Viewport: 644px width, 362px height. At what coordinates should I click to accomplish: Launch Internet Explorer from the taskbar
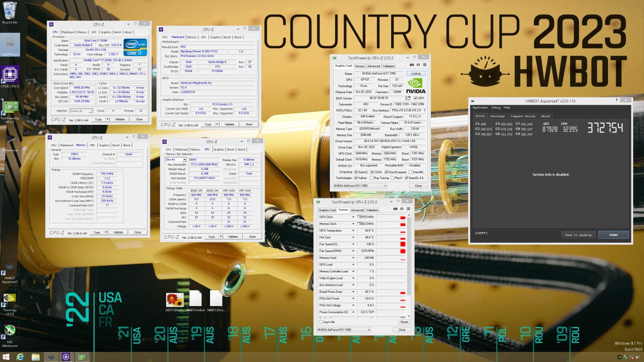[20, 357]
